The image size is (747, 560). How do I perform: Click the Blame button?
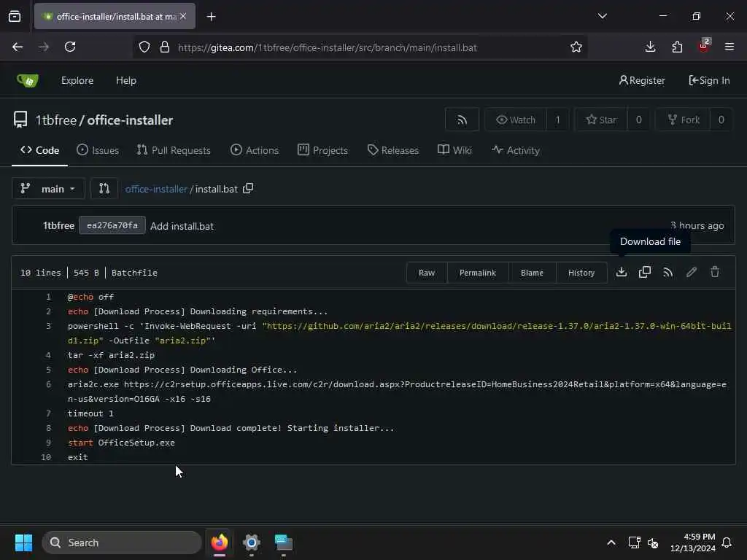pyautogui.click(x=532, y=273)
